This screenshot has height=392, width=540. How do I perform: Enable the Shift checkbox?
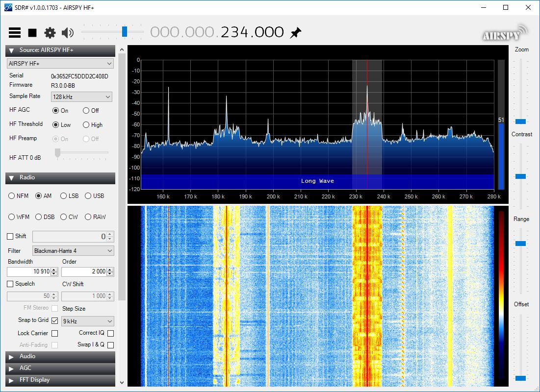(10, 237)
